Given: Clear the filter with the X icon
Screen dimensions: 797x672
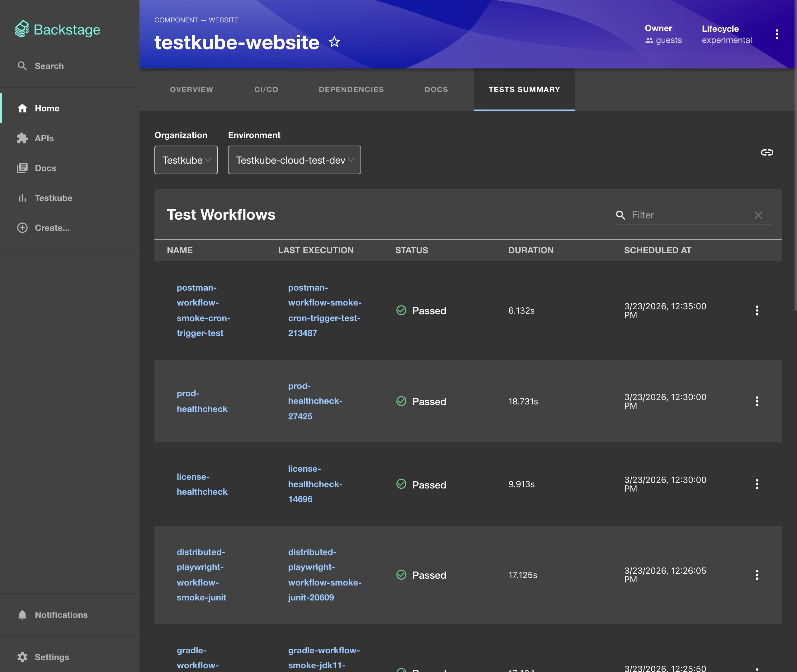Looking at the screenshot, I should tap(758, 215).
